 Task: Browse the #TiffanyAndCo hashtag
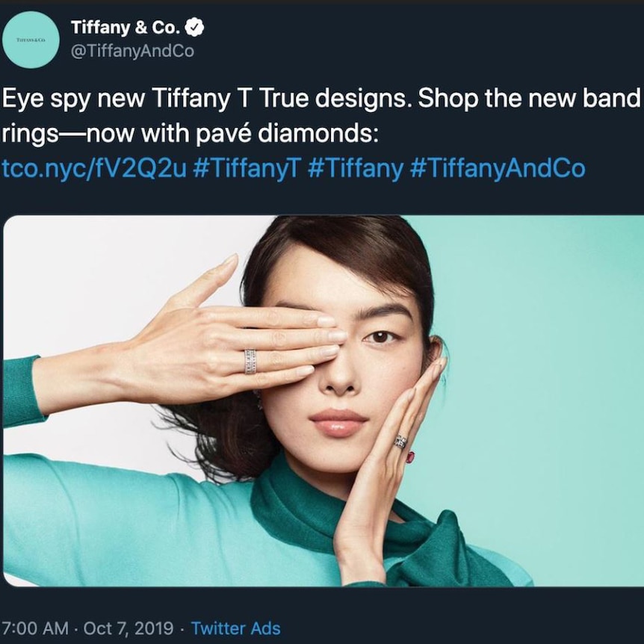point(498,168)
